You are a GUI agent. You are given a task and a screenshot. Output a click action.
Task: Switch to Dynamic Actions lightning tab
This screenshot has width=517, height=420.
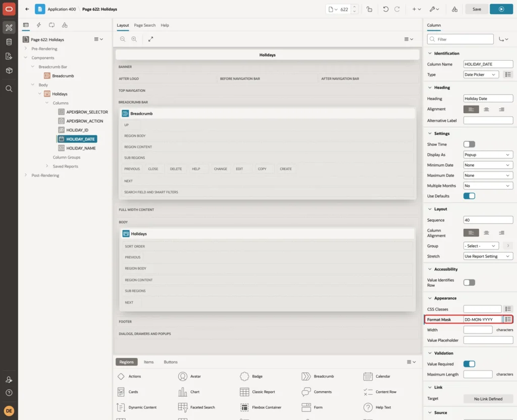coord(38,25)
